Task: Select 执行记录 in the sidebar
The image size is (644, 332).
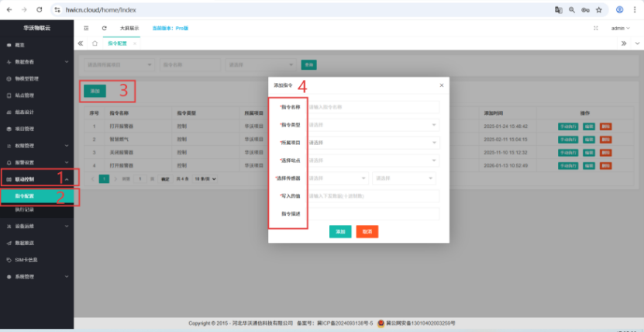Action: (25, 209)
